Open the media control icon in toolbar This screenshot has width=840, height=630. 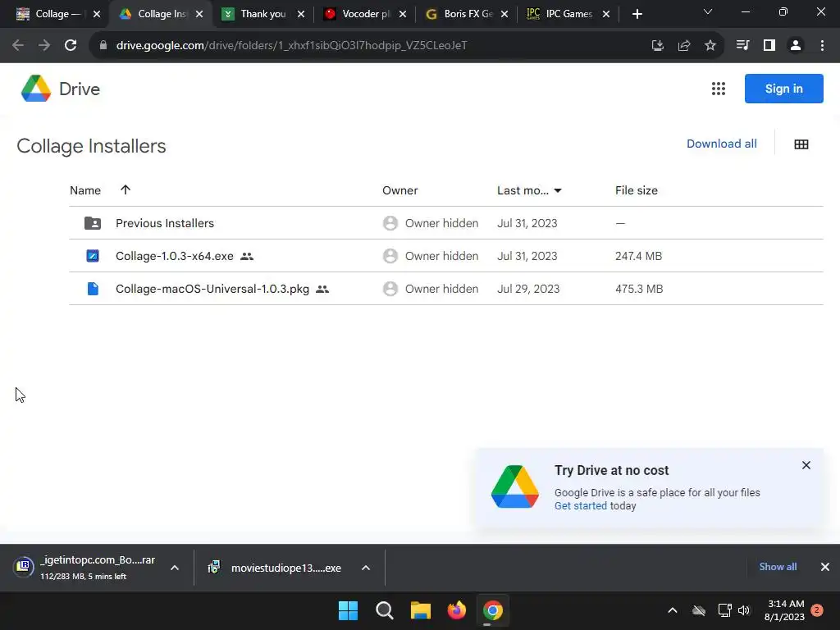742,46
